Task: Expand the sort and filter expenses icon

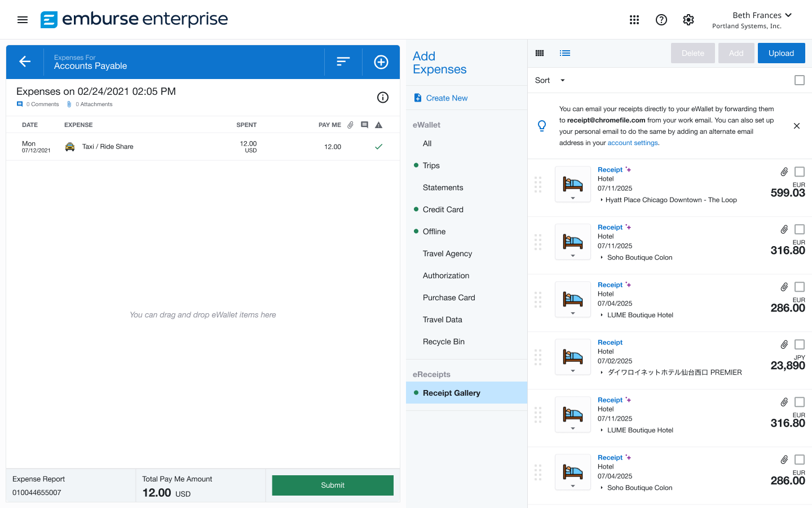Action: (x=343, y=62)
